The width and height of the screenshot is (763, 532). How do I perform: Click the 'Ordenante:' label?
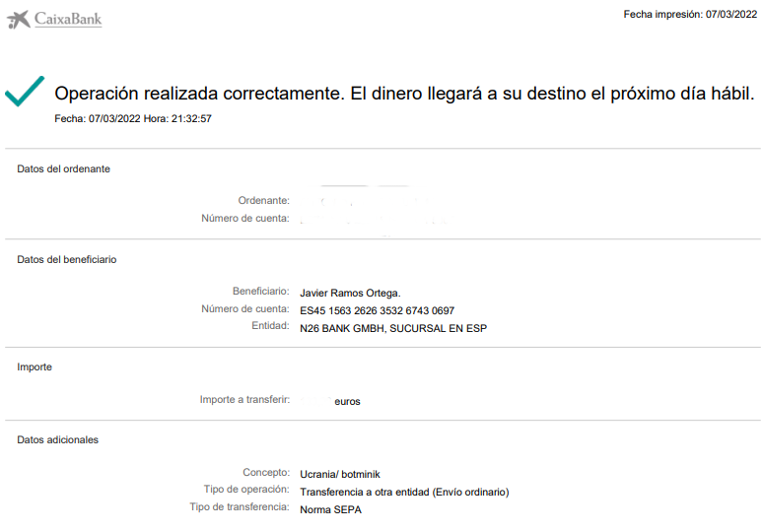[x=264, y=200]
